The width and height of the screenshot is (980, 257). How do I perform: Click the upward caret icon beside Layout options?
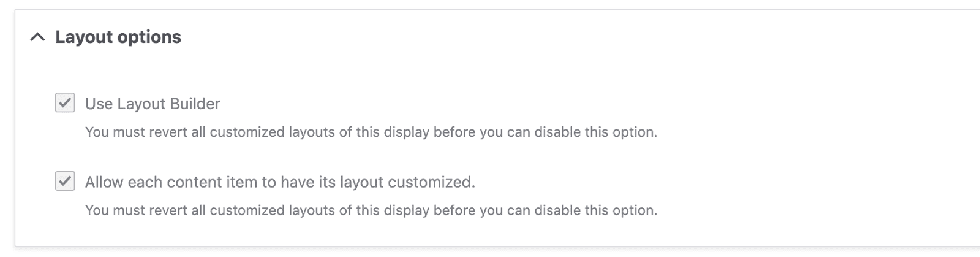click(x=37, y=37)
